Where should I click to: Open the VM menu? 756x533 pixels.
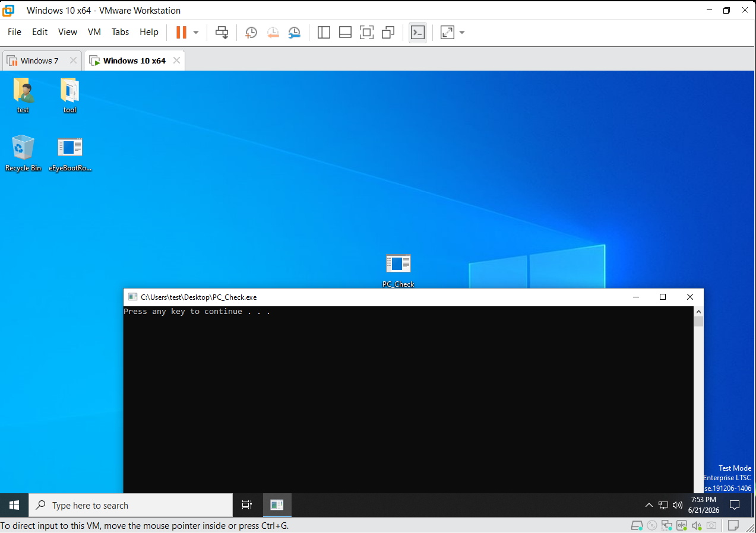click(x=94, y=32)
